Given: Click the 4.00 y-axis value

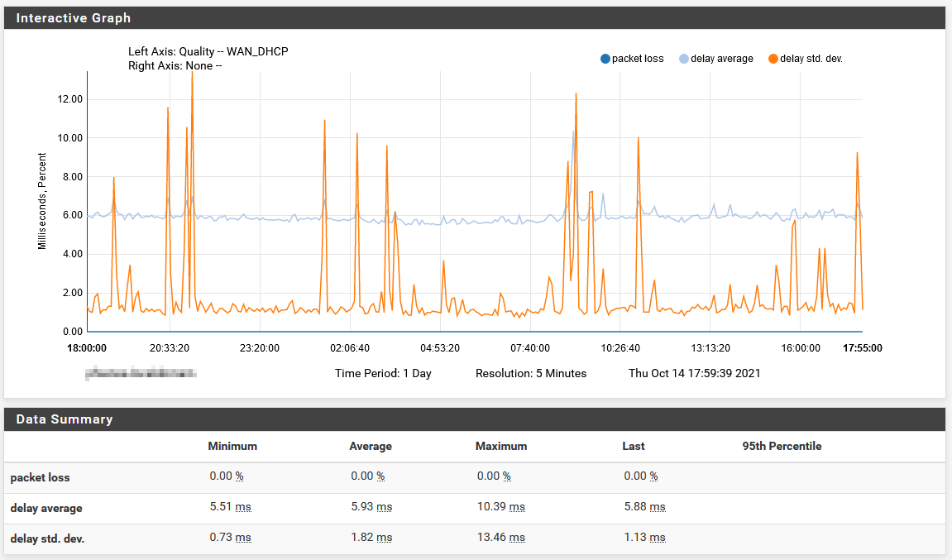Looking at the screenshot, I should point(72,254).
